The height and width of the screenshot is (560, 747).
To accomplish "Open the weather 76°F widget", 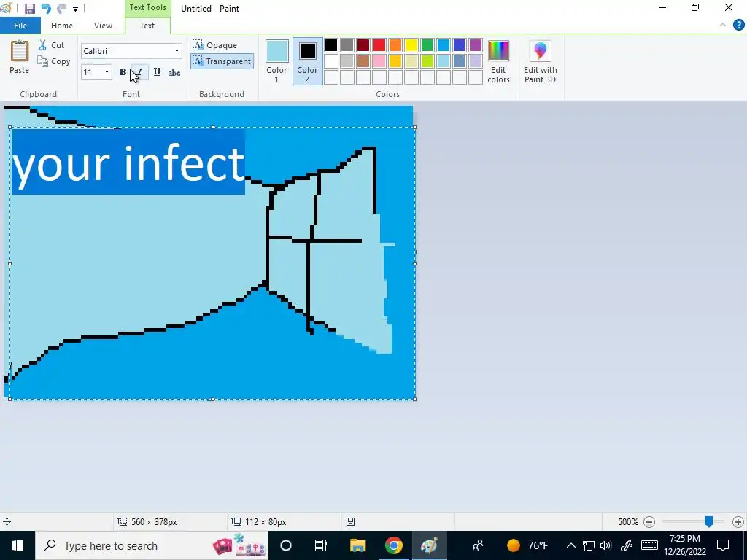I will click(528, 545).
